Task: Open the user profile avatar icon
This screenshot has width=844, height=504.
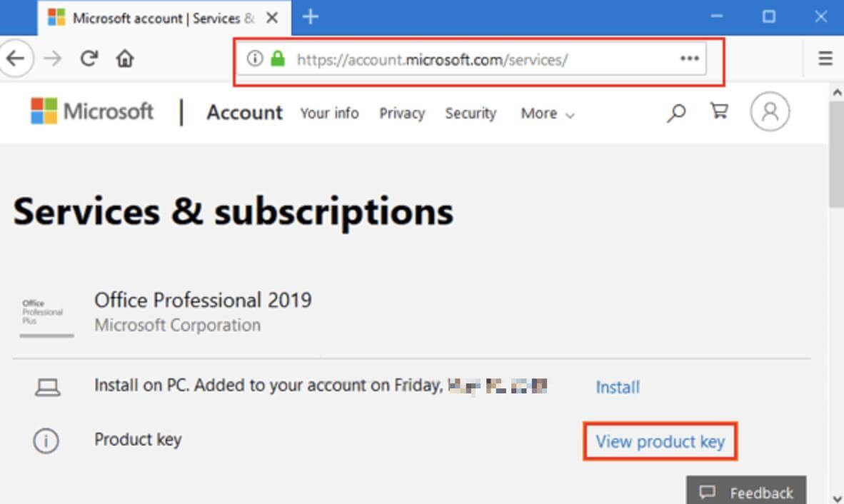Action: [770, 112]
